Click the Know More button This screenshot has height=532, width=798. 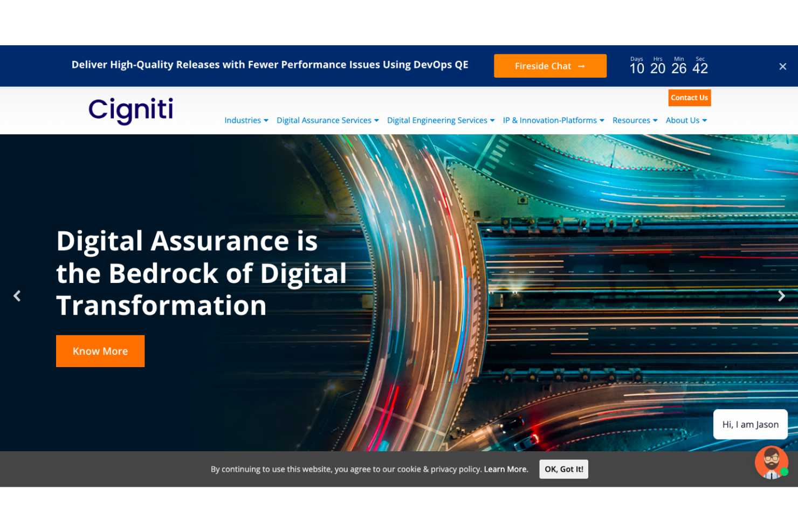pos(100,351)
